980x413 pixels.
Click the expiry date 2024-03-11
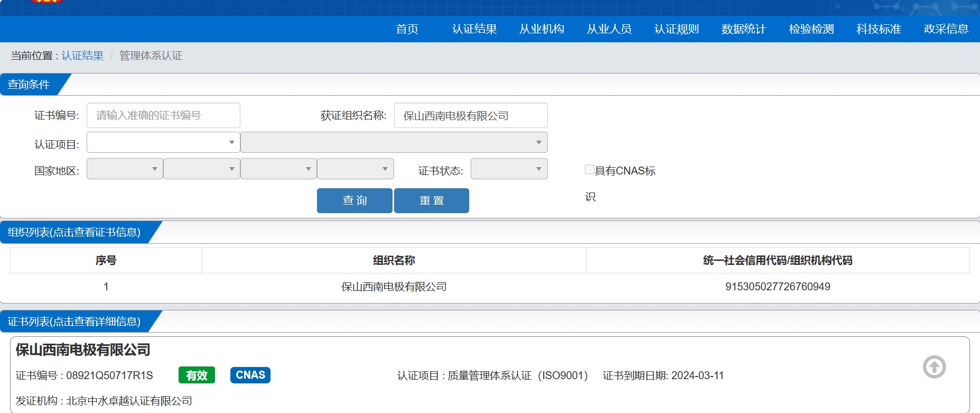pyautogui.click(x=697, y=375)
